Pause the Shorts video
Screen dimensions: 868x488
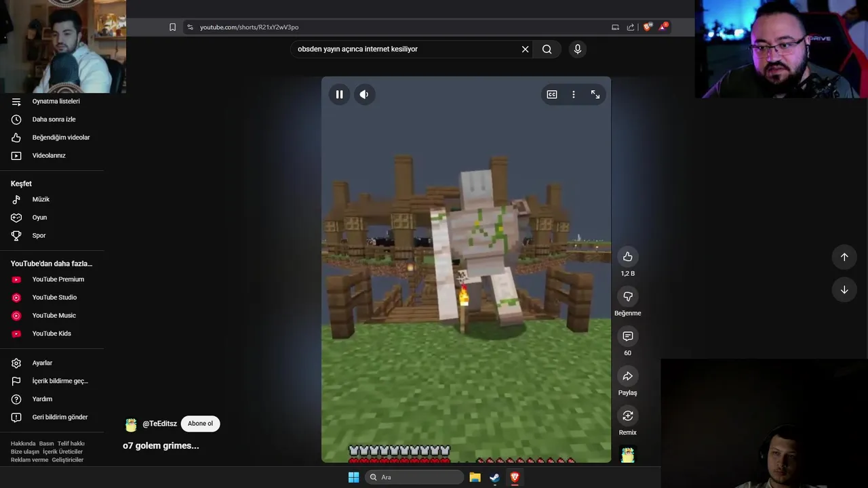pyautogui.click(x=340, y=94)
